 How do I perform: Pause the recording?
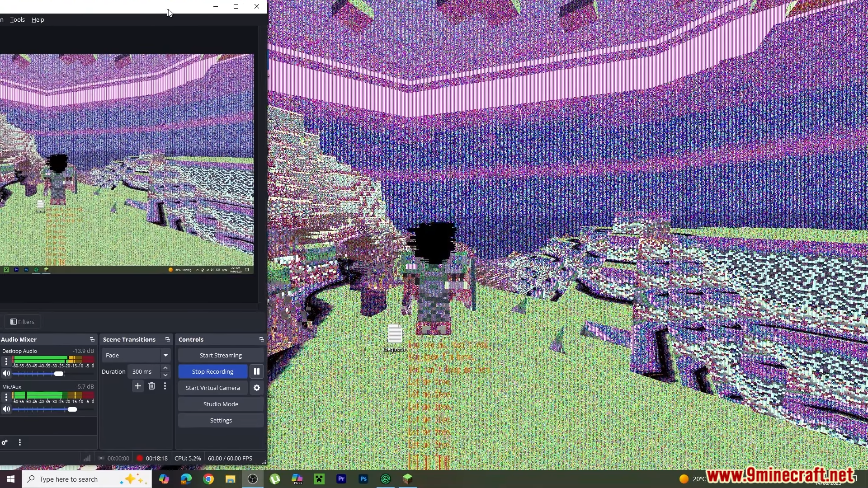pyautogui.click(x=257, y=371)
